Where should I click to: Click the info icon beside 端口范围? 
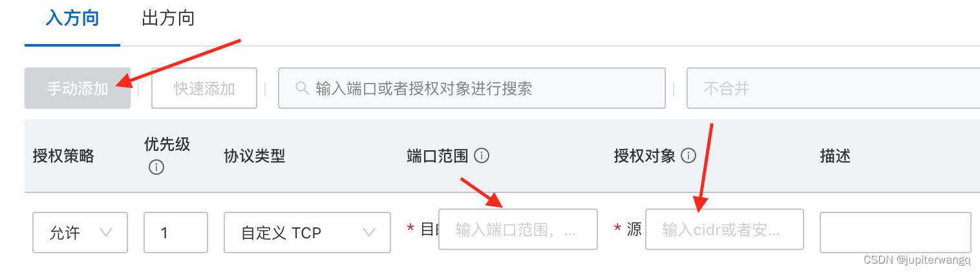[x=481, y=155]
